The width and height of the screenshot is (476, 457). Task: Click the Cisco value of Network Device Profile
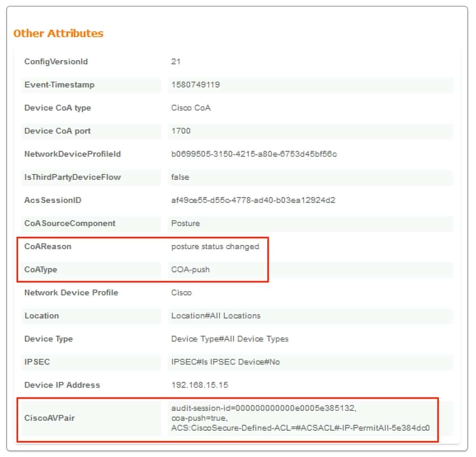coord(182,293)
